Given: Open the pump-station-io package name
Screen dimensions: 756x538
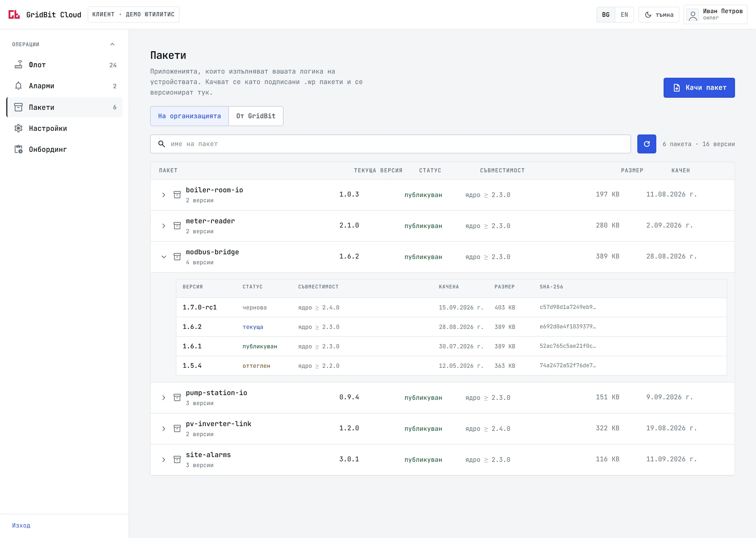Looking at the screenshot, I should (217, 392).
